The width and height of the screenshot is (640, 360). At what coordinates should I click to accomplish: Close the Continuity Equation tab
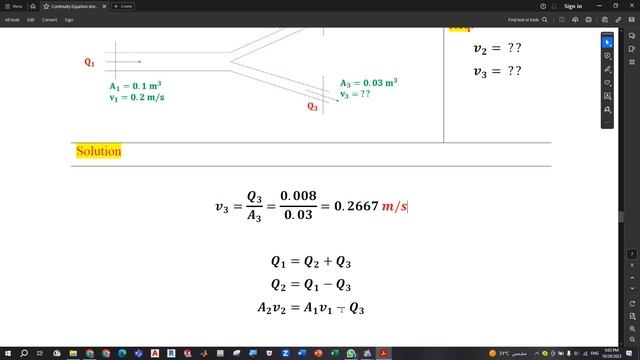[104, 6]
